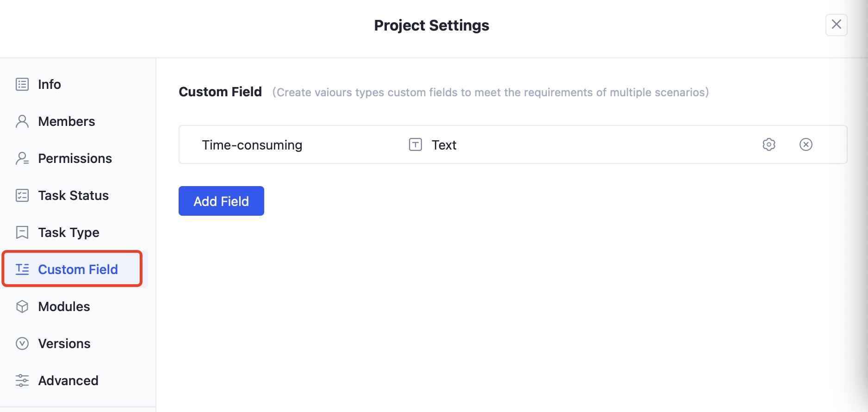Click the Modules cube icon
This screenshot has width=868, height=412.
[x=22, y=306]
